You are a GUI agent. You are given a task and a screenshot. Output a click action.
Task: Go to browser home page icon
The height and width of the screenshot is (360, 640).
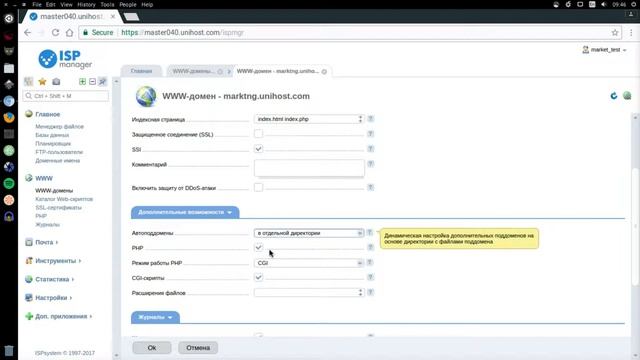pyautogui.click(x=69, y=33)
